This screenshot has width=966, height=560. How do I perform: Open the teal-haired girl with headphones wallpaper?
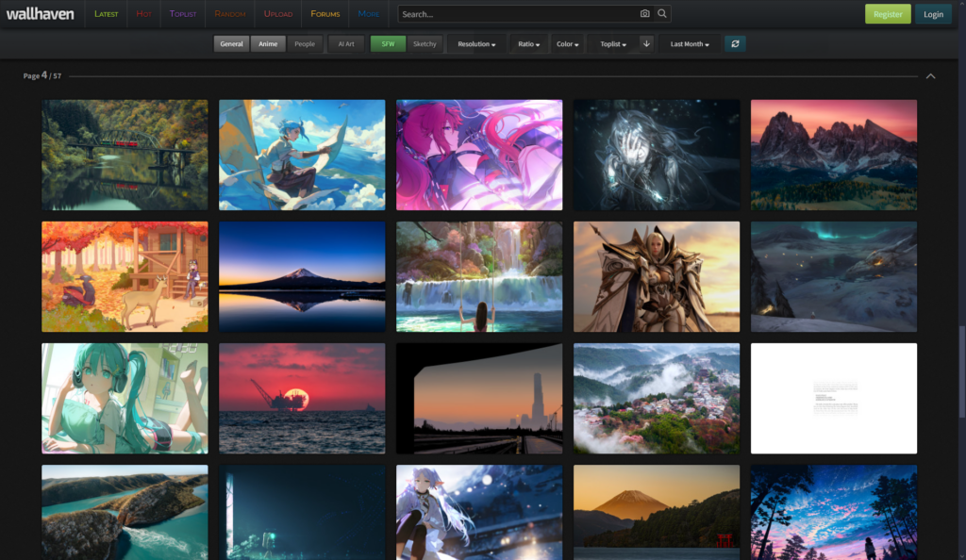125,398
